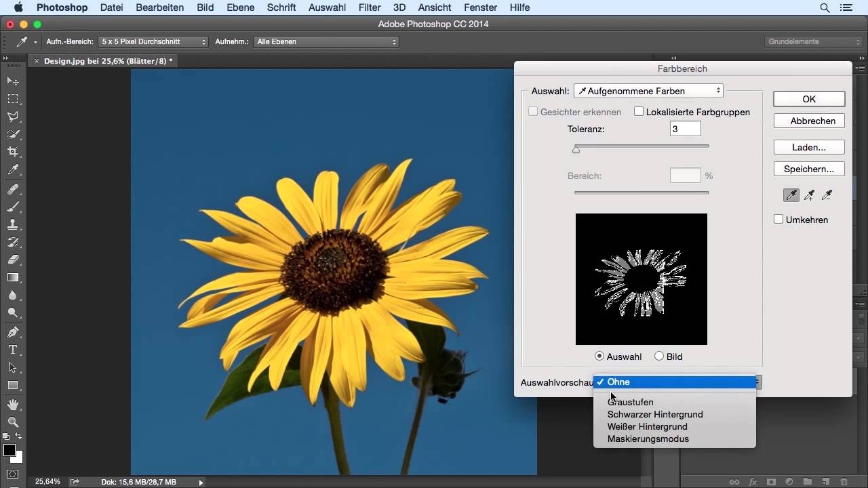Image resolution: width=868 pixels, height=488 pixels.
Task: Click the new group folder icon
Action: [808, 482]
